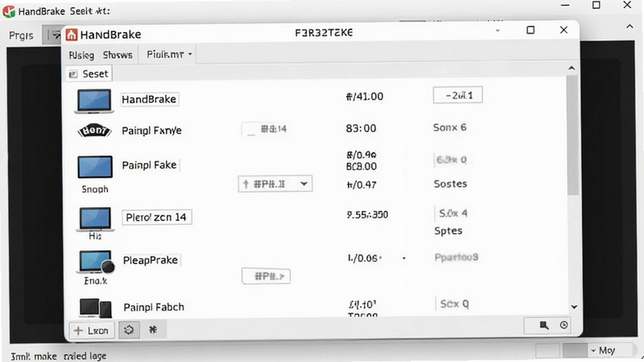Viewport: 644px width, 362px height.
Task: Click the Sostes label
Action: 451,183
